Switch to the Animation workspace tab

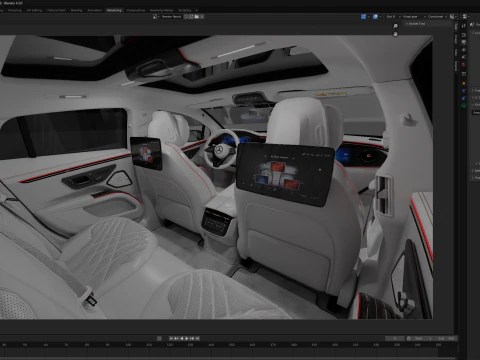[95, 10]
